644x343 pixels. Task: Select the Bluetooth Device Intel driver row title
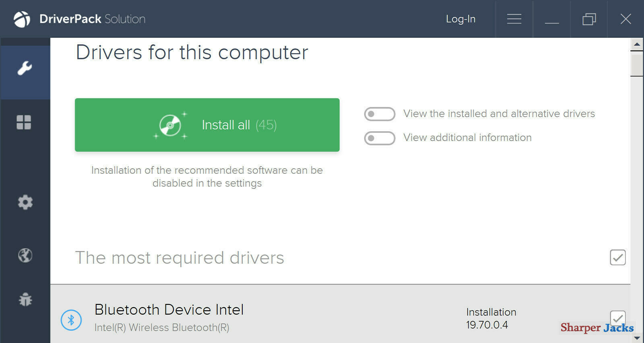[x=169, y=310]
